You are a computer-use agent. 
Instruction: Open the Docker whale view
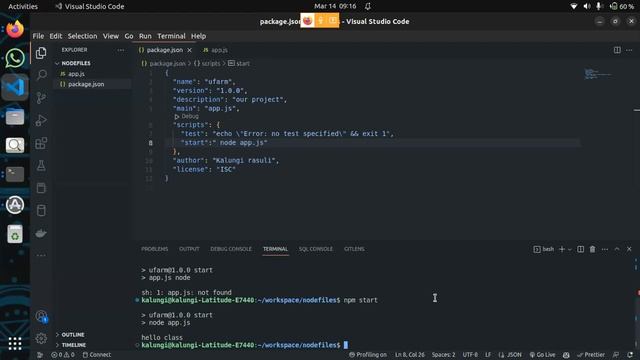pyautogui.click(x=41, y=233)
